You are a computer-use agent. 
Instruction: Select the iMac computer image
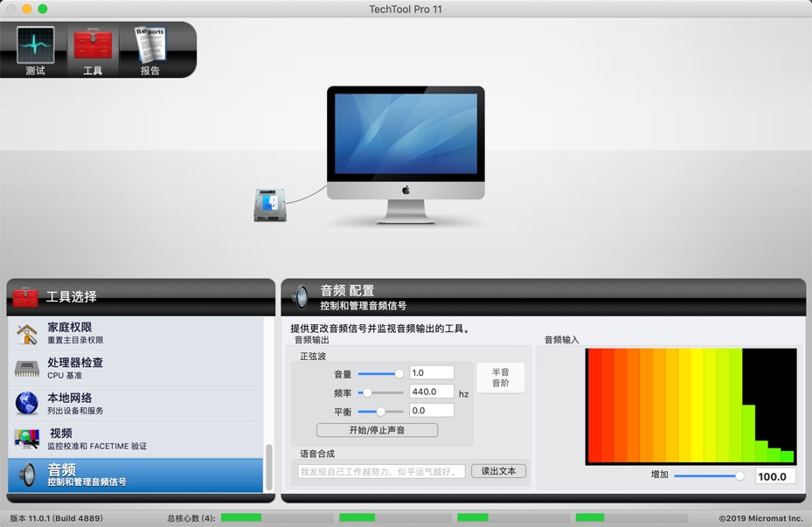point(406,155)
